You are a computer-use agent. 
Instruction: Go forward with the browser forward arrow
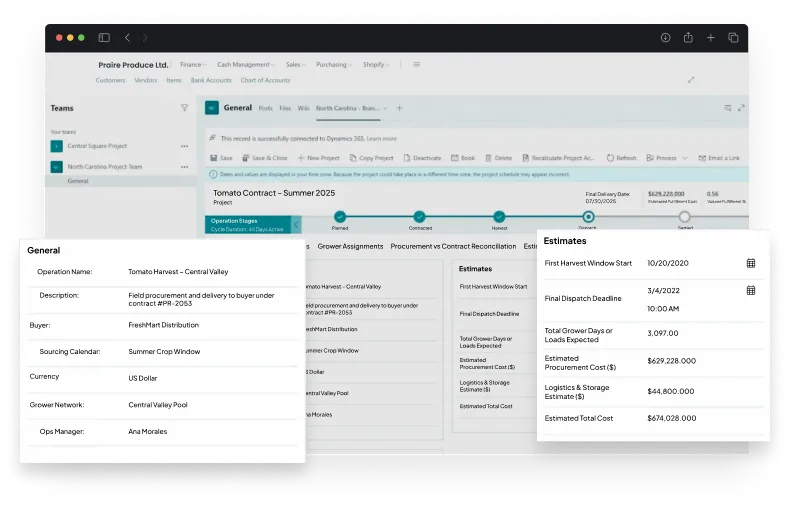pos(144,37)
